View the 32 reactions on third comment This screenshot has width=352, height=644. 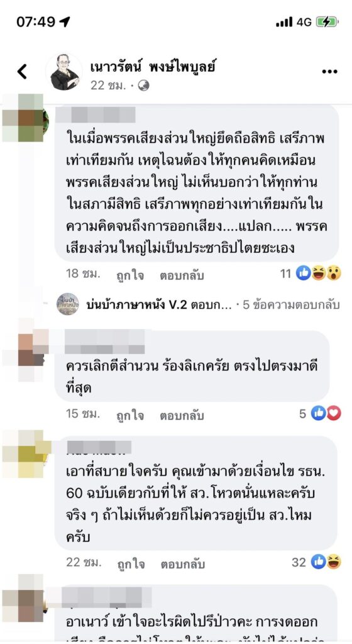pyautogui.click(x=316, y=562)
